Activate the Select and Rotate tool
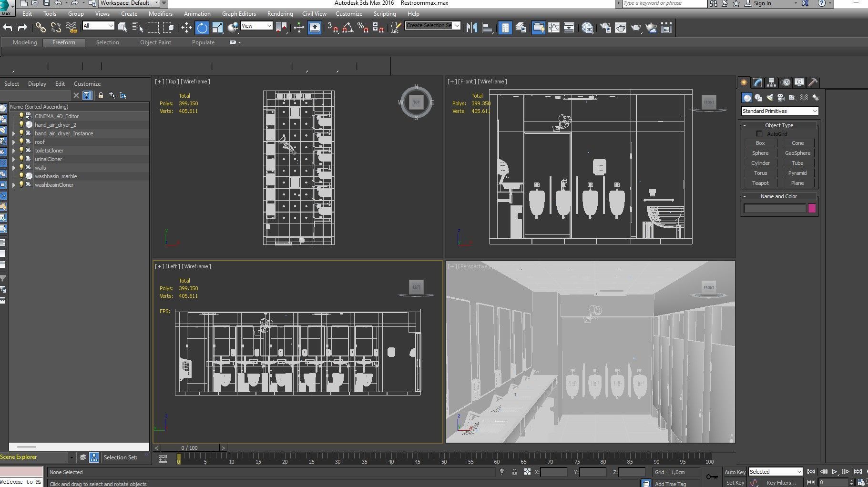 202,28
